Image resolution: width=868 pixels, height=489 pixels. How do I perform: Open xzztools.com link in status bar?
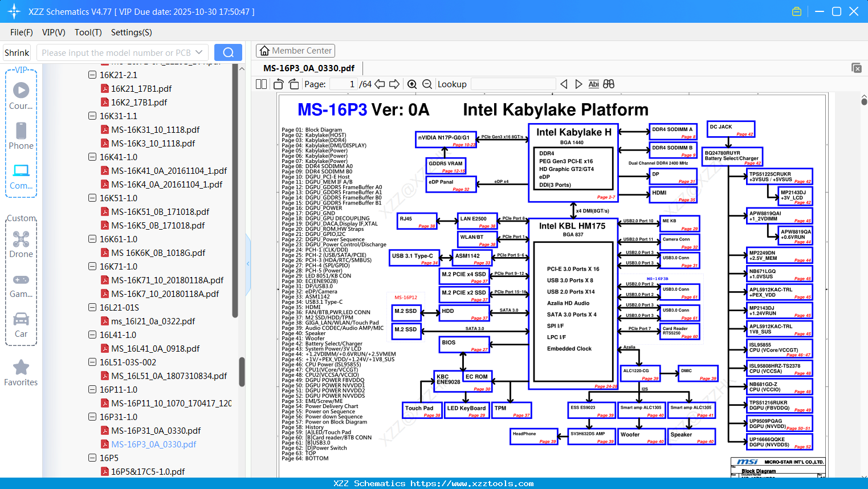coord(472,483)
